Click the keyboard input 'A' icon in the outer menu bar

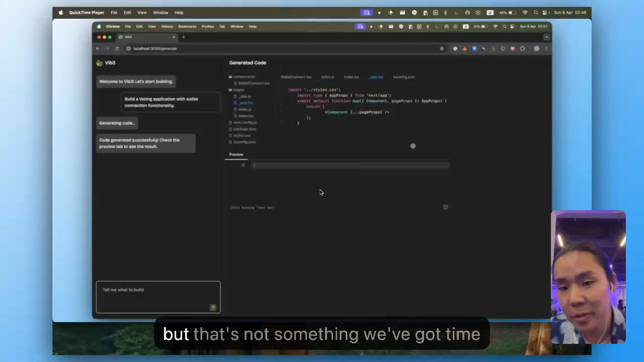click(490, 13)
